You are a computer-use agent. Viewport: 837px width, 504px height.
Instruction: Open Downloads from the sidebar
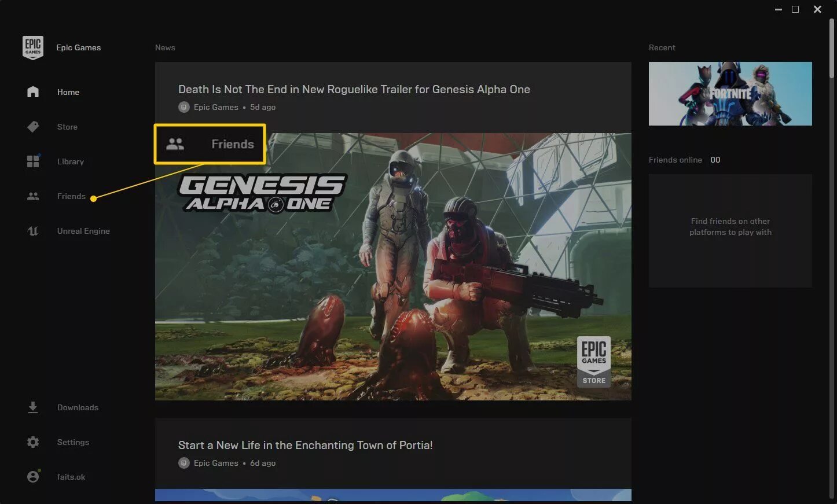point(78,407)
